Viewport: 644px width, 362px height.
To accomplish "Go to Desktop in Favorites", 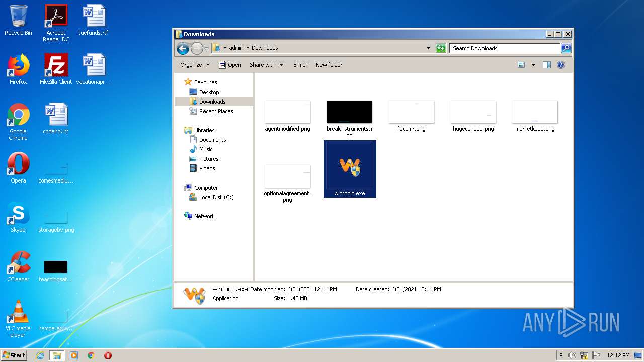I will click(x=204, y=92).
